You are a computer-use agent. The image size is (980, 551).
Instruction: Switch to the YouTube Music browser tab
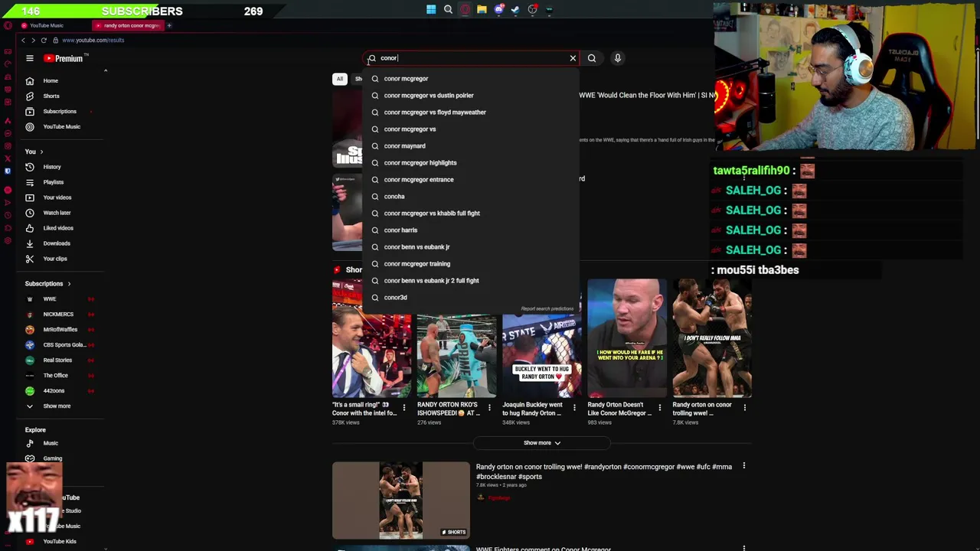(x=51, y=26)
